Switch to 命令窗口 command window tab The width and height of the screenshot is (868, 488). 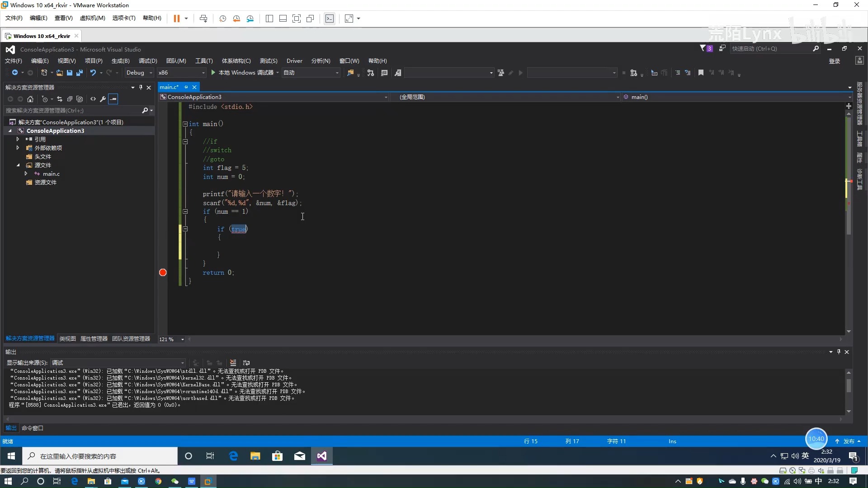tap(33, 428)
